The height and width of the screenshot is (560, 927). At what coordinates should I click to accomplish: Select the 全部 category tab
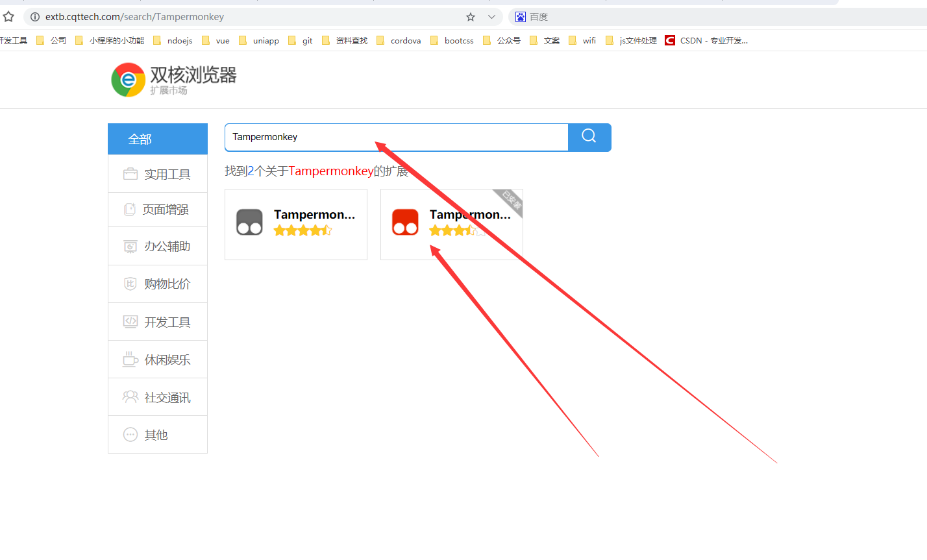coord(158,139)
